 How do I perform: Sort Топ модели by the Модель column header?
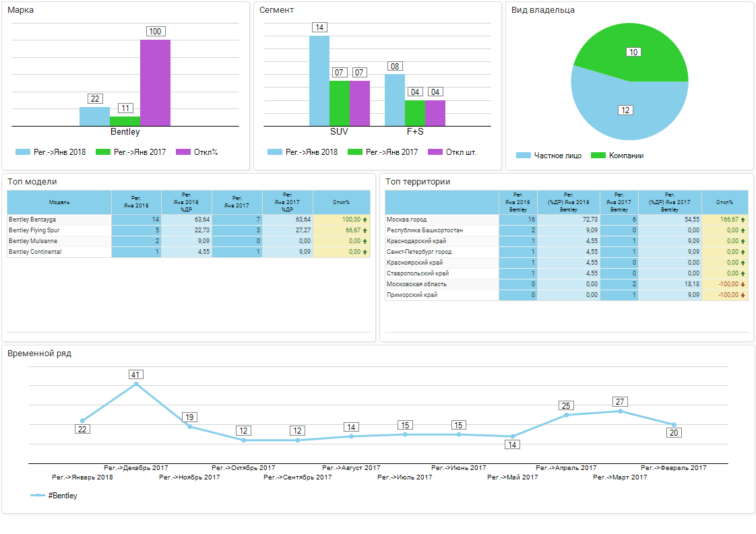pos(59,203)
